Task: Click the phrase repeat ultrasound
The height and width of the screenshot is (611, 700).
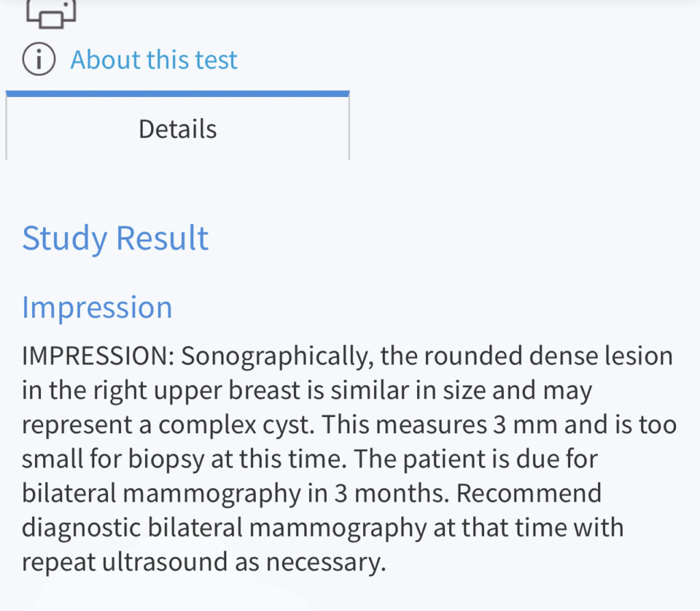Action: pyautogui.click(x=125, y=563)
